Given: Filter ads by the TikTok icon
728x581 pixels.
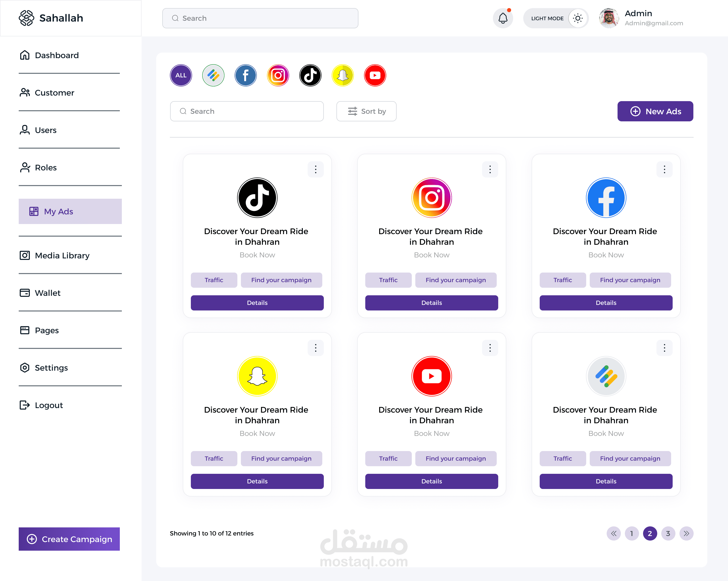Looking at the screenshot, I should (x=310, y=75).
